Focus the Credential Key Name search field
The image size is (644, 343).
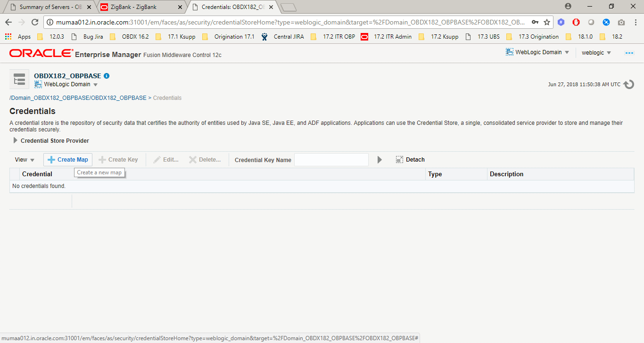(331, 160)
